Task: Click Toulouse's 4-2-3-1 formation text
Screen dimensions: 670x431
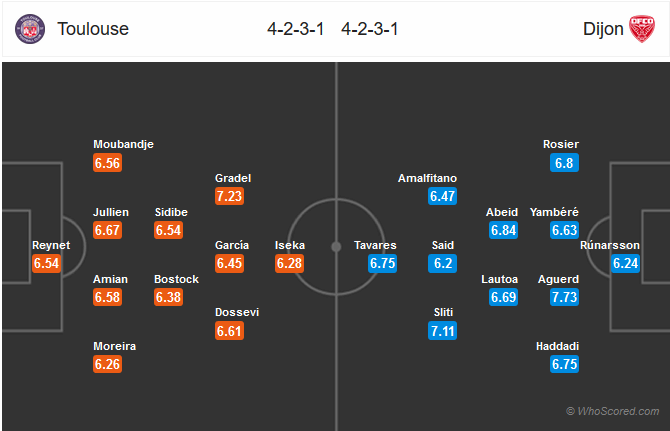Action: [296, 29]
